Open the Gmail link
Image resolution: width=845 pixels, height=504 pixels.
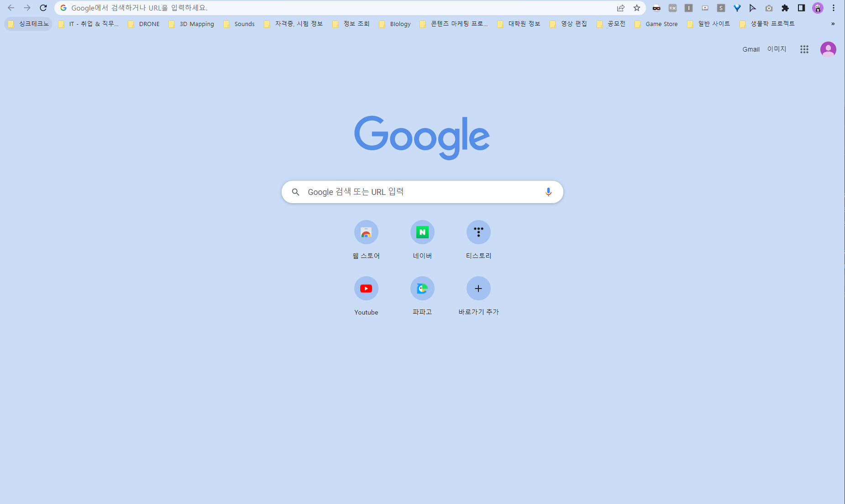tap(751, 49)
